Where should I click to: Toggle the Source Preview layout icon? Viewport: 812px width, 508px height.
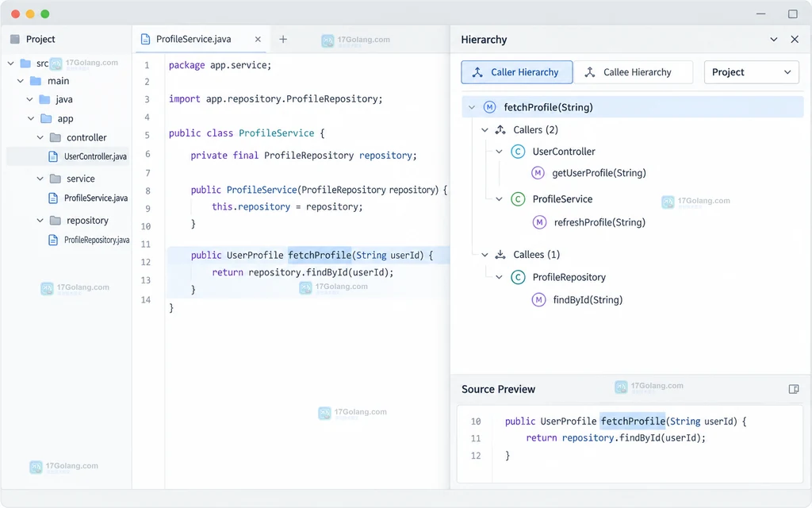pyautogui.click(x=793, y=389)
